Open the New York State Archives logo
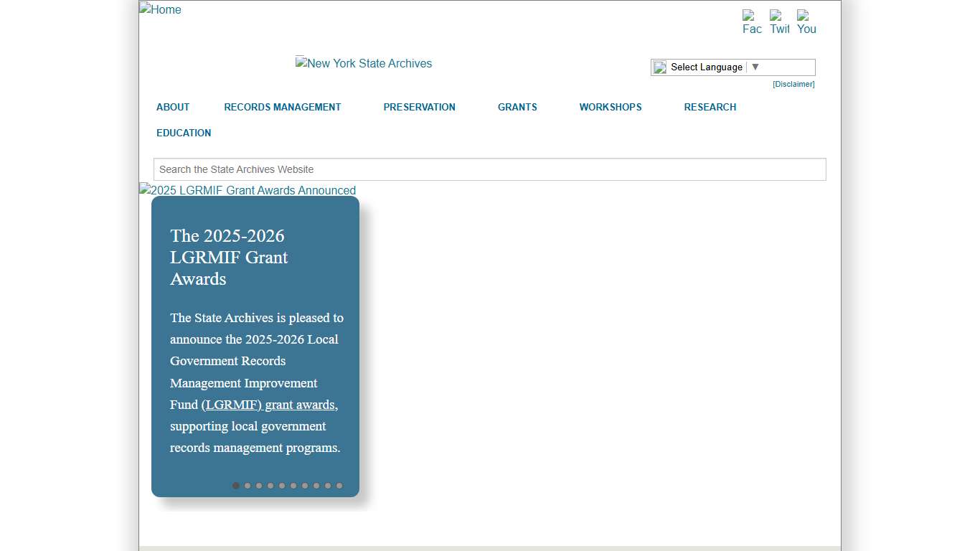 tap(364, 63)
